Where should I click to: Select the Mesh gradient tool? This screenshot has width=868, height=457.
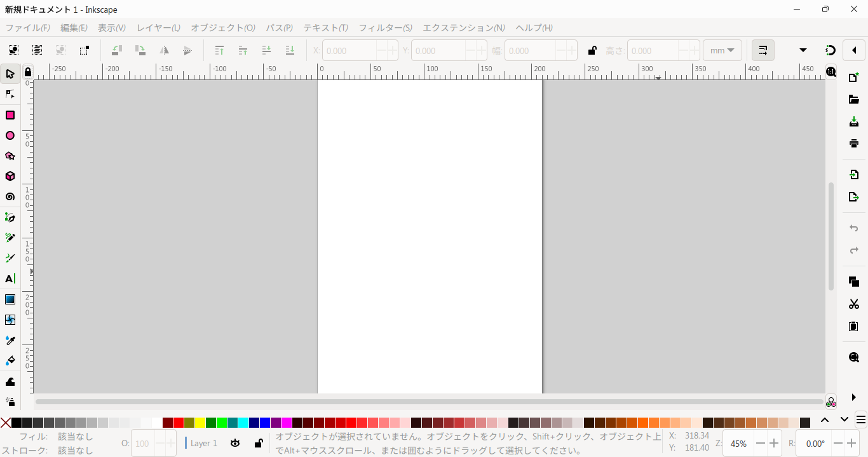click(x=10, y=320)
